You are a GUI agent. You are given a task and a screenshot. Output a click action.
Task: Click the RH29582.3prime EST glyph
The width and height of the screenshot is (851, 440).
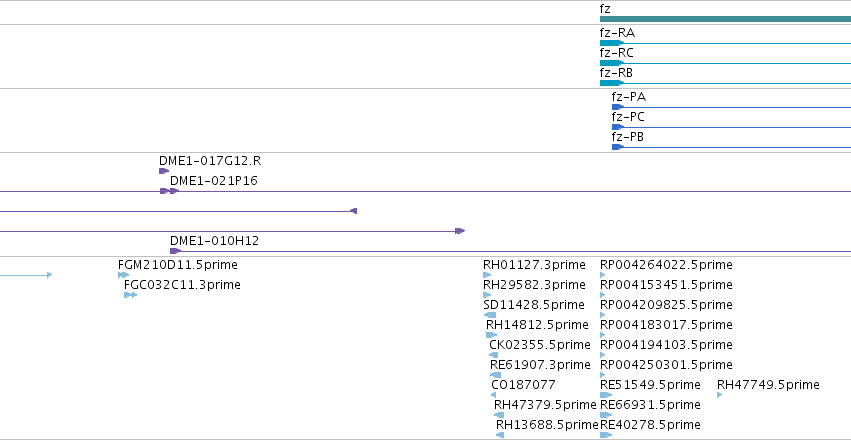pyautogui.click(x=487, y=295)
